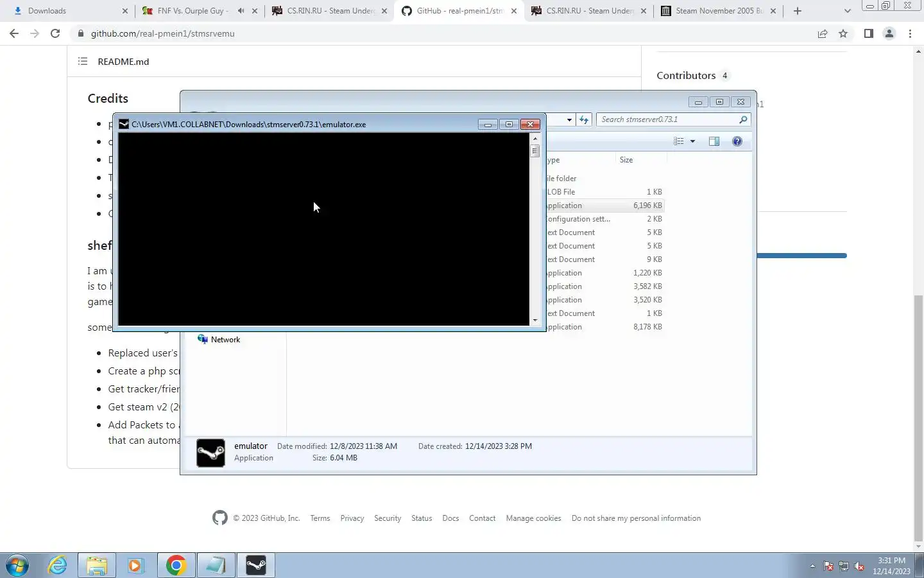The height and width of the screenshot is (578, 924).
Task: Launch Internet Explorer from taskbar
Action: click(x=58, y=566)
